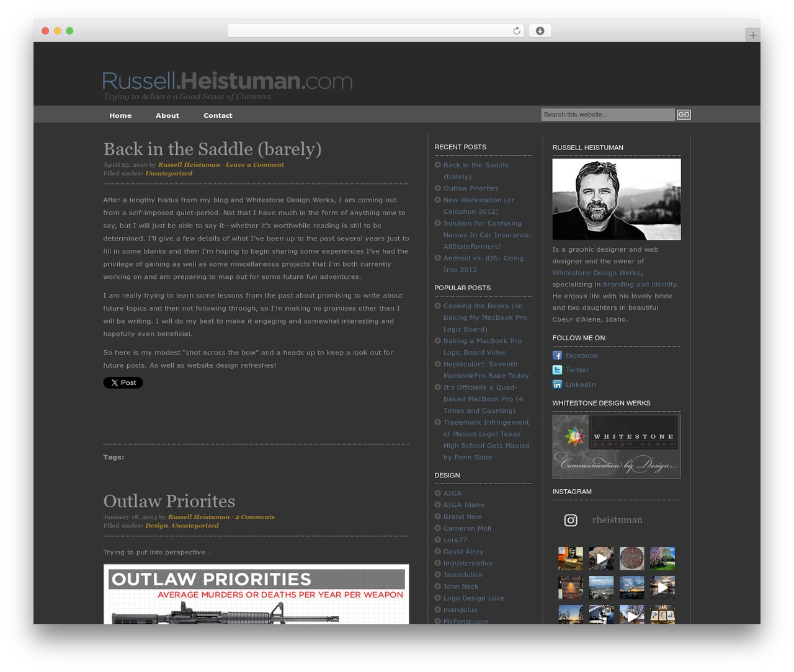Click the Search this website field

(607, 115)
